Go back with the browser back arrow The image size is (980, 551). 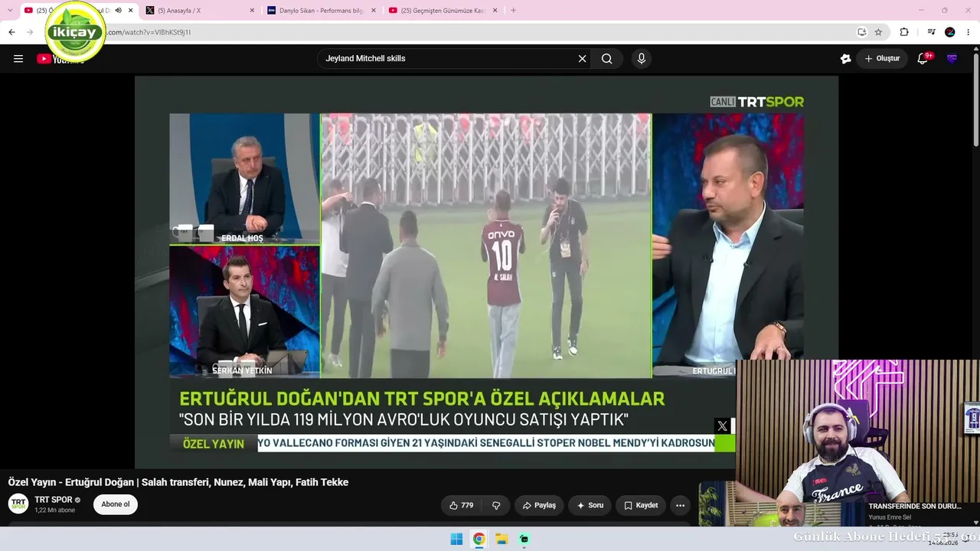[11, 32]
